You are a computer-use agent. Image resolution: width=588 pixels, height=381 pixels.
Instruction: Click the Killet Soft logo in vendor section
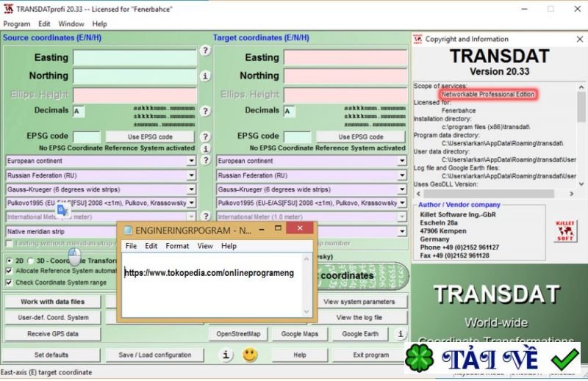pyautogui.click(x=564, y=231)
